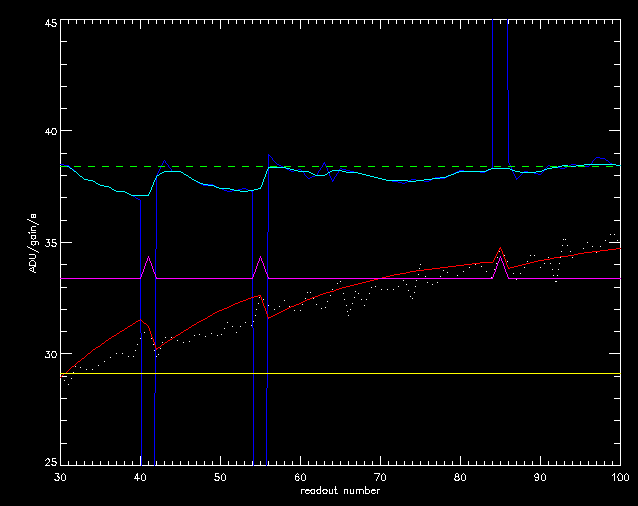Viewport: 638px width, 506px height.
Task: Click the 'ADU/gain/s' y-axis label
Action: (33, 242)
